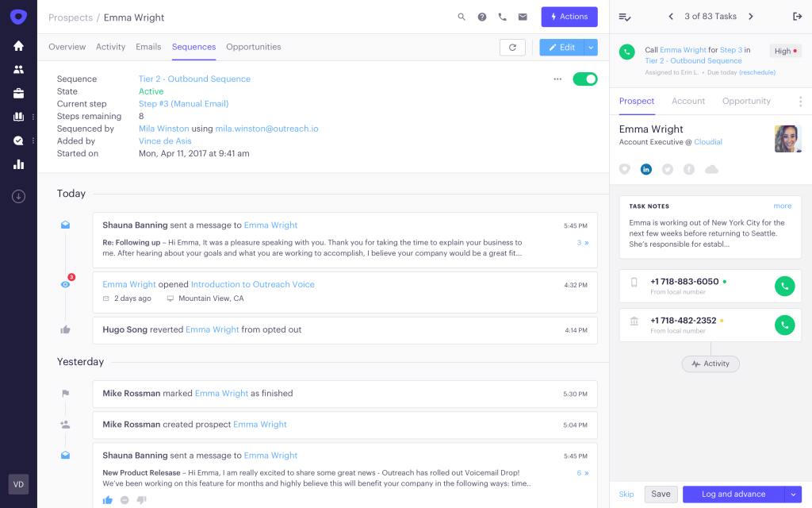The width and height of the screenshot is (812, 508).
Task: Open the task list checklist icon
Action: pos(625,17)
